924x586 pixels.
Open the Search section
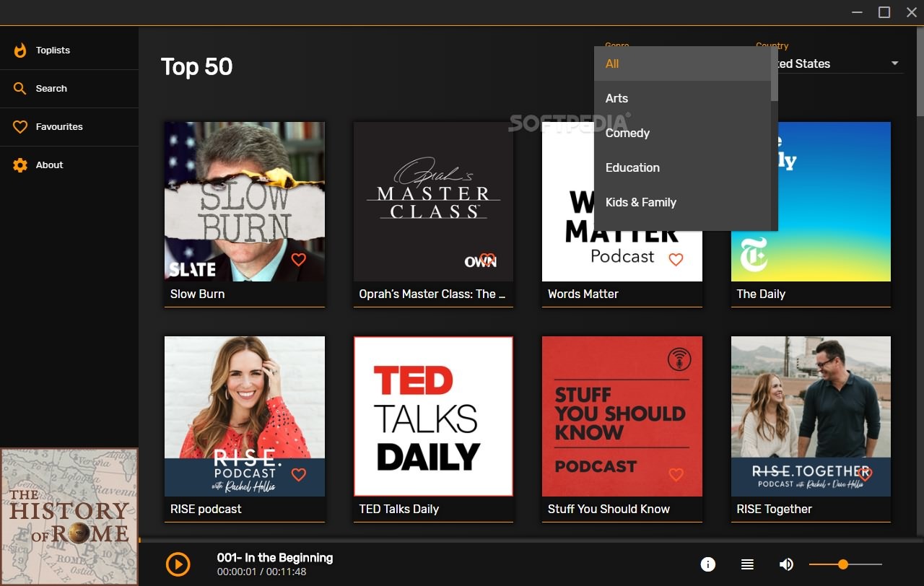point(69,89)
